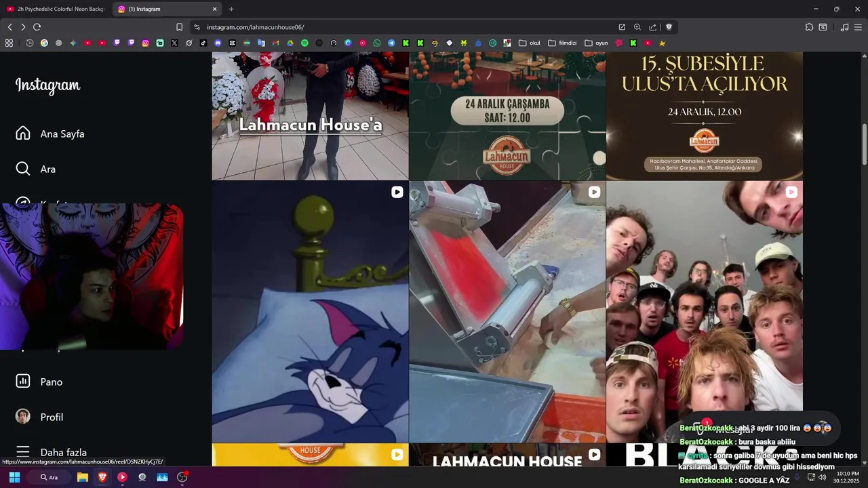868x488 pixels.
Task: Expand the okul bookmarks folder
Action: tap(530, 43)
